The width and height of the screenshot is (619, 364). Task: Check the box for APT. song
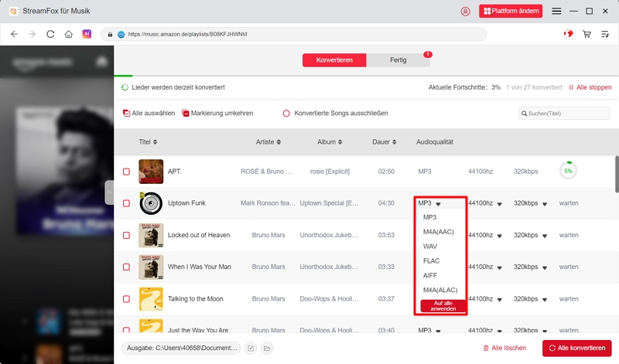point(126,171)
